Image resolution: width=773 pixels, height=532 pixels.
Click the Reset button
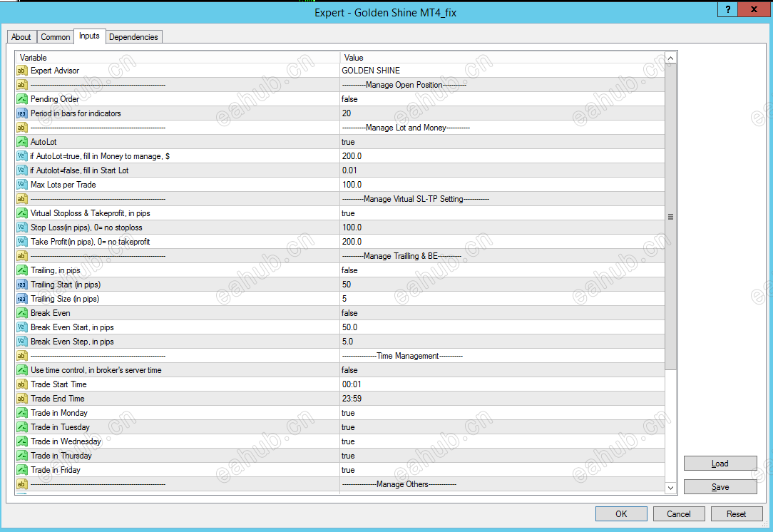[x=737, y=513]
